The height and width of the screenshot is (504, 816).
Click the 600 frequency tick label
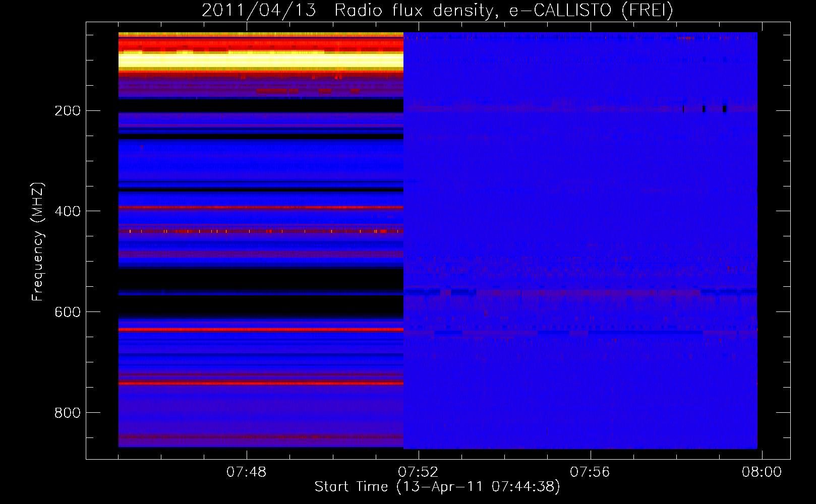click(x=68, y=312)
